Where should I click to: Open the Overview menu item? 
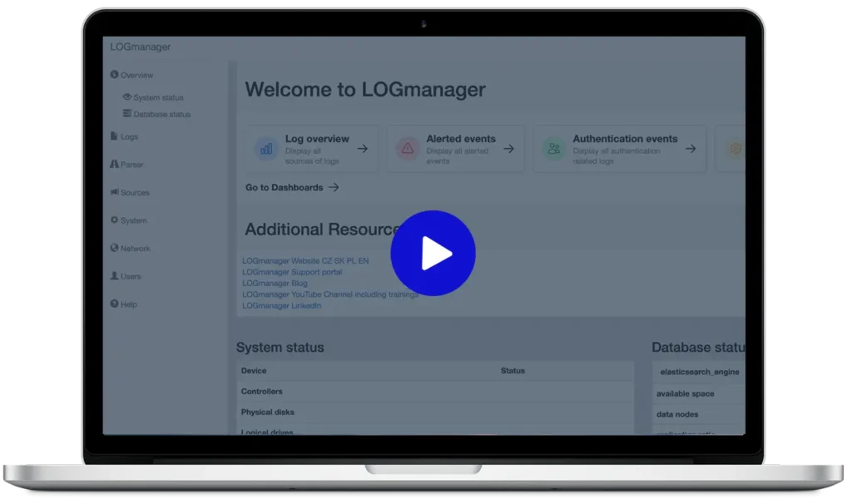click(136, 75)
